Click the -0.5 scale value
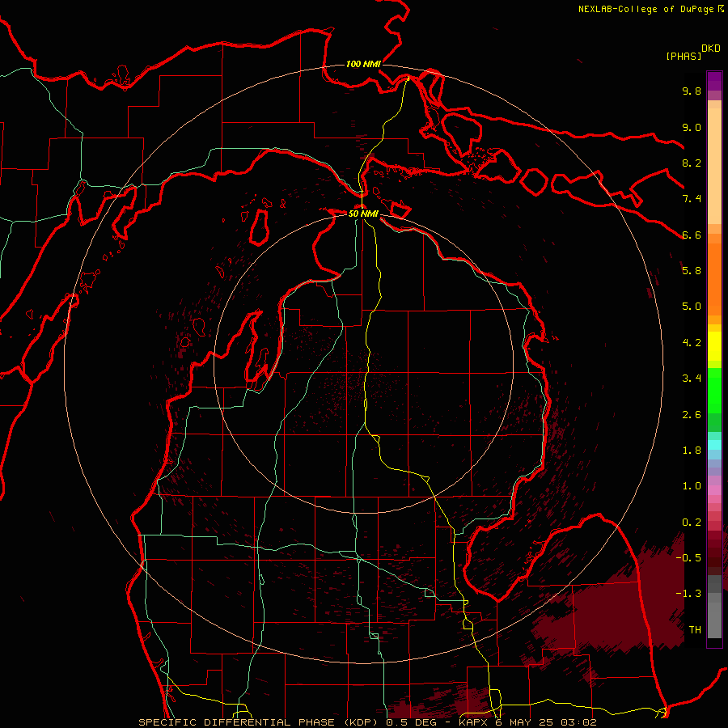This screenshot has height=728, width=728. [688, 558]
